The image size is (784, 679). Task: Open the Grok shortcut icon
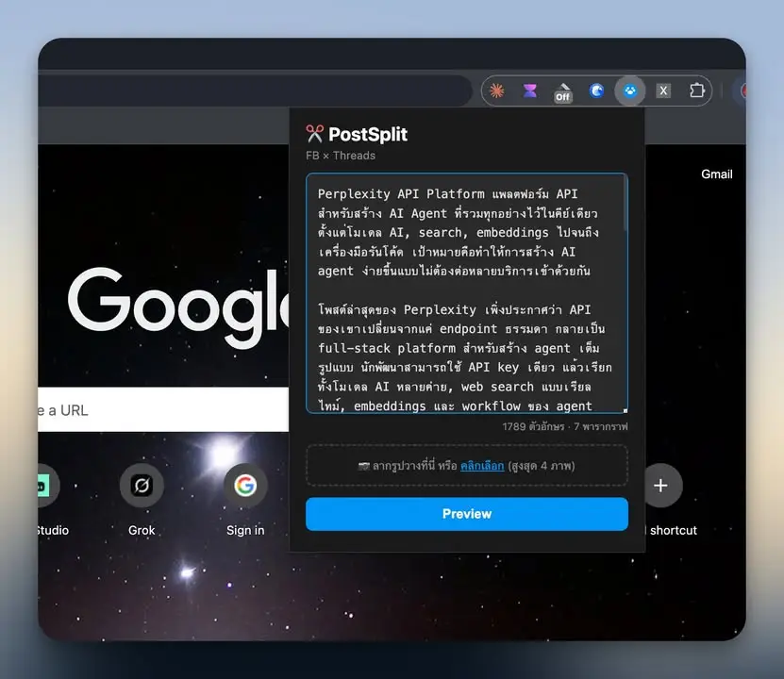click(142, 485)
